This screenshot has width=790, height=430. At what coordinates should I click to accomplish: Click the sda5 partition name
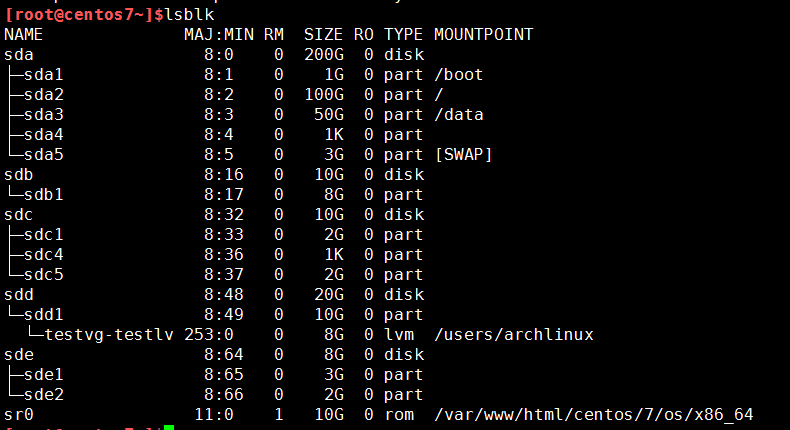43,154
